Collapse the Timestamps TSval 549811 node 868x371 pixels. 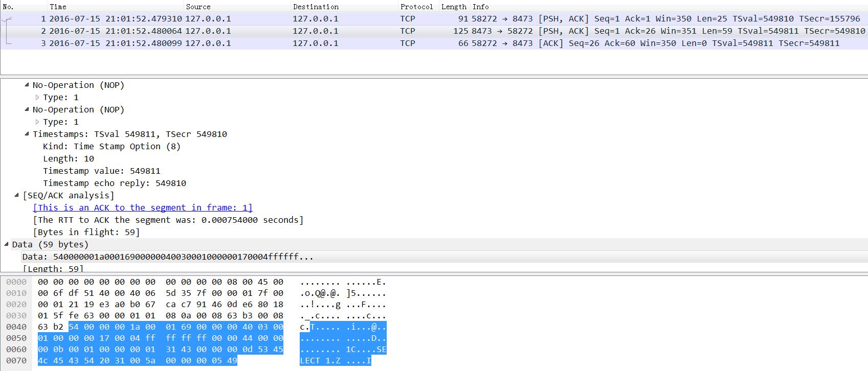click(27, 134)
